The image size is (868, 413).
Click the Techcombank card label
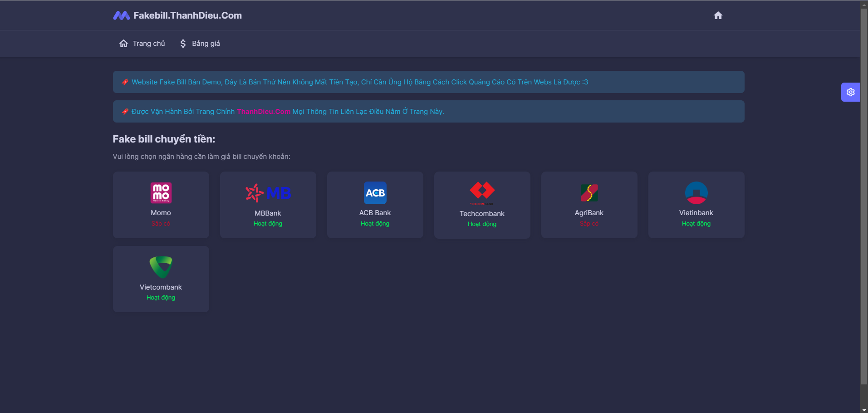pyautogui.click(x=482, y=214)
